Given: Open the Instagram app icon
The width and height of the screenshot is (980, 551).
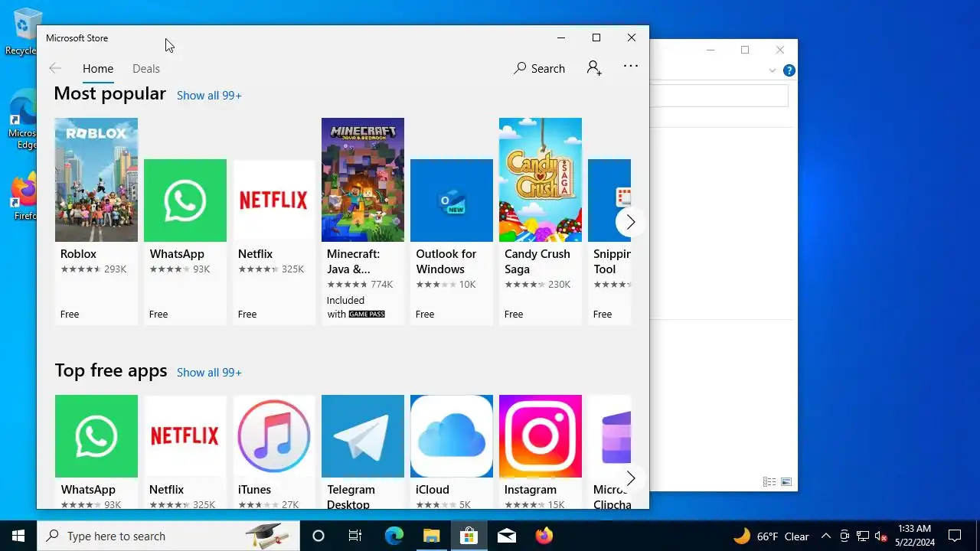Looking at the screenshot, I should coord(541,436).
